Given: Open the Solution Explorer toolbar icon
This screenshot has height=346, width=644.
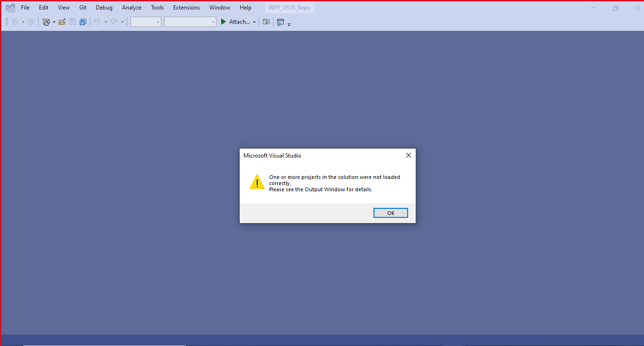Looking at the screenshot, I should [280, 22].
